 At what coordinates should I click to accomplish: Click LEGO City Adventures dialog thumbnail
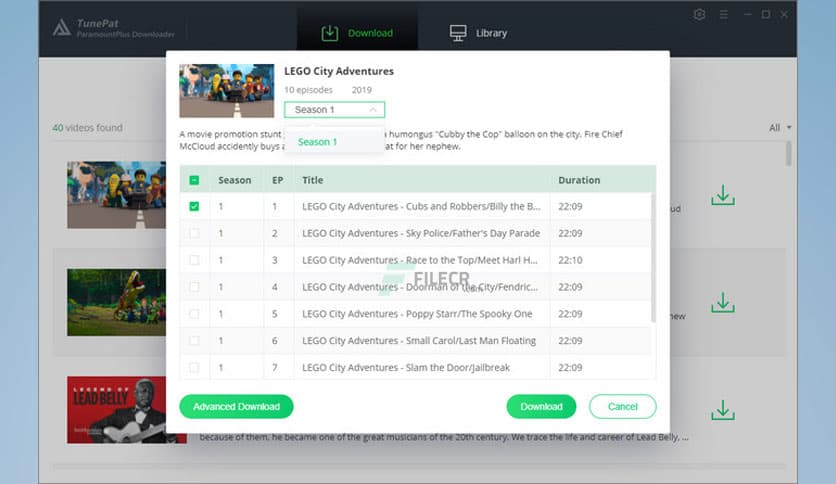[227, 91]
